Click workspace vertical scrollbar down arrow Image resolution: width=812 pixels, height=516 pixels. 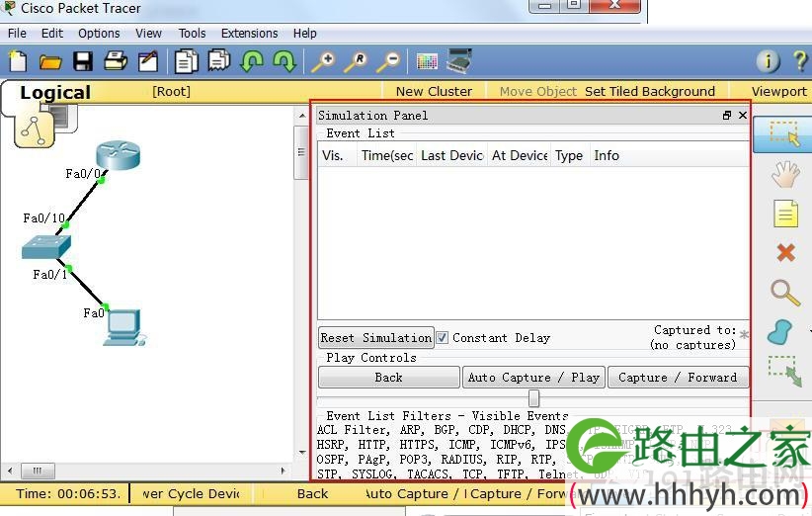(302, 453)
